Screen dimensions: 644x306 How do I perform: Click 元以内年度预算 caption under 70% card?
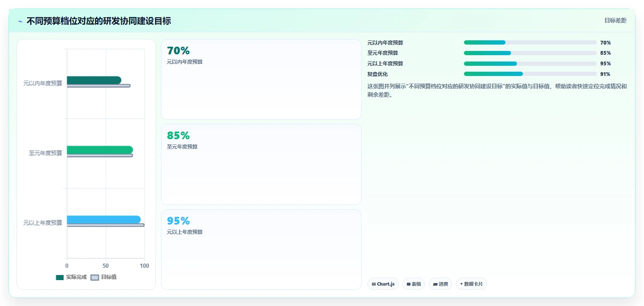pyautogui.click(x=185, y=62)
